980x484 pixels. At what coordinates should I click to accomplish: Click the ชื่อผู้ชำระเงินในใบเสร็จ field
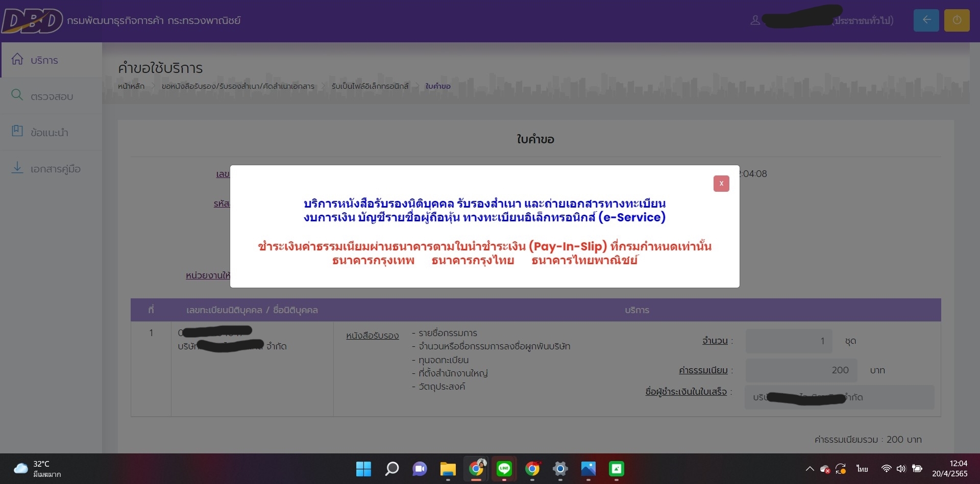coord(840,397)
